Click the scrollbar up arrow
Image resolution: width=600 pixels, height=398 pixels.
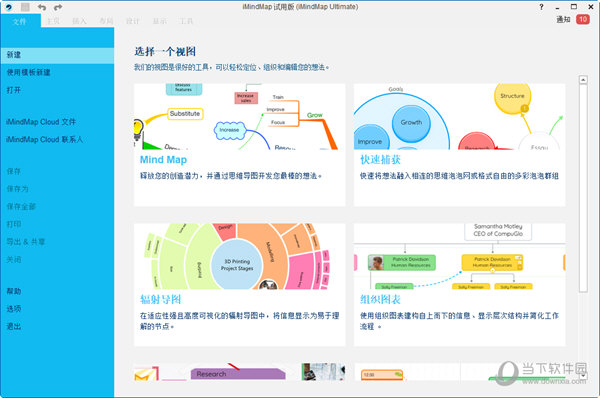(x=583, y=80)
